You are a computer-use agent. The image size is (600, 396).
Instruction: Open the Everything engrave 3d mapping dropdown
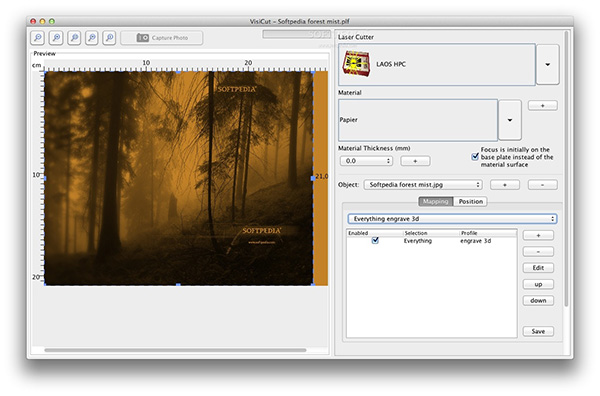click(x=452, y=219)
